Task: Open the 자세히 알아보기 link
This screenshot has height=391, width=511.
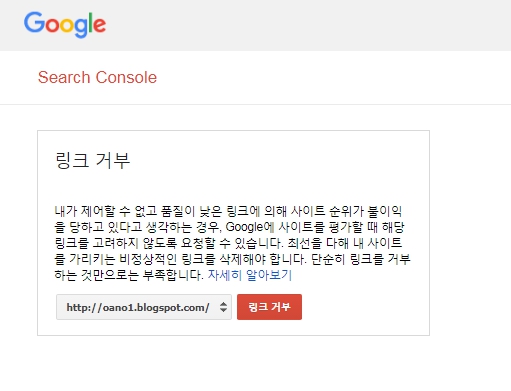Action: tap(250, 275)
